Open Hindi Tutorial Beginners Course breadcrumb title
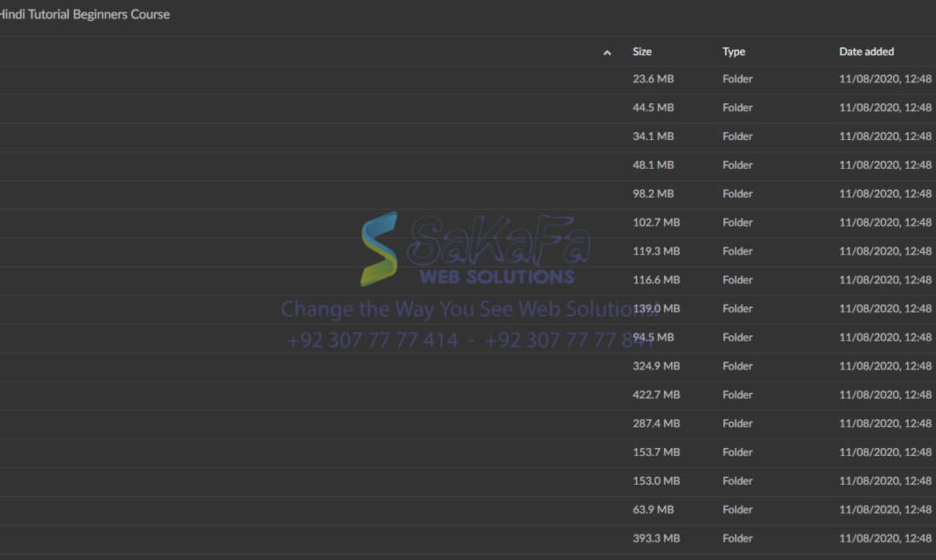The width and height of the screenshot is (936, 560). click(x=85, y=14)
